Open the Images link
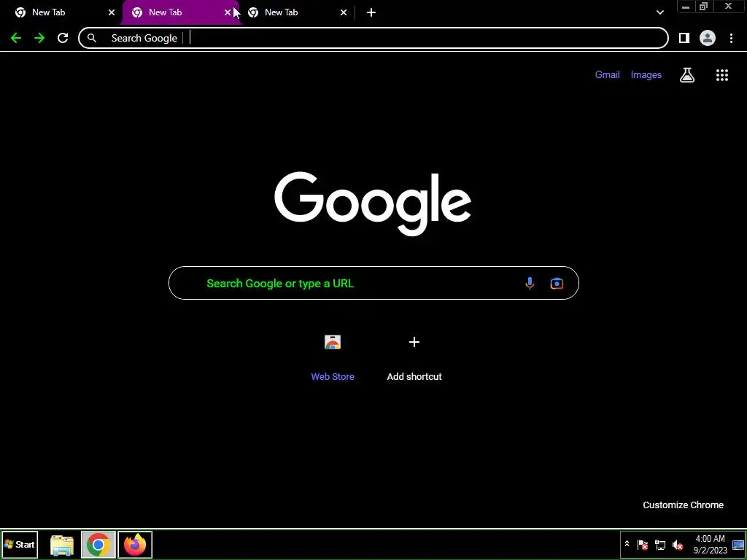 646,75
